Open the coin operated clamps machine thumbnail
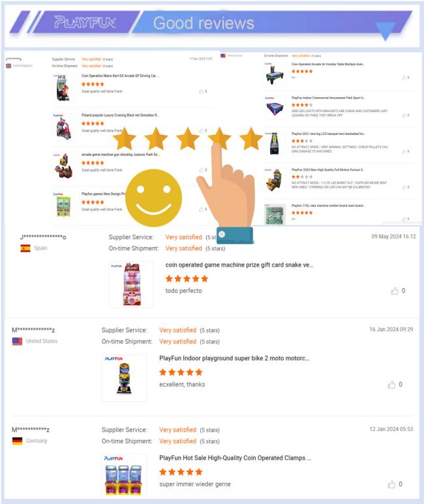Viewport: 424px width, 504px height. [x=124, y=476]
